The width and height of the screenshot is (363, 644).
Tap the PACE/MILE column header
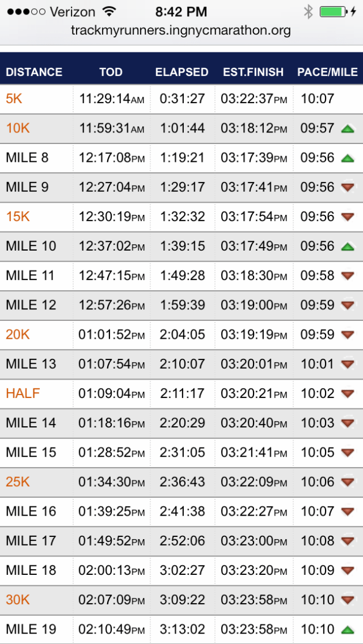pyautogui.click(x=328, y=72)
